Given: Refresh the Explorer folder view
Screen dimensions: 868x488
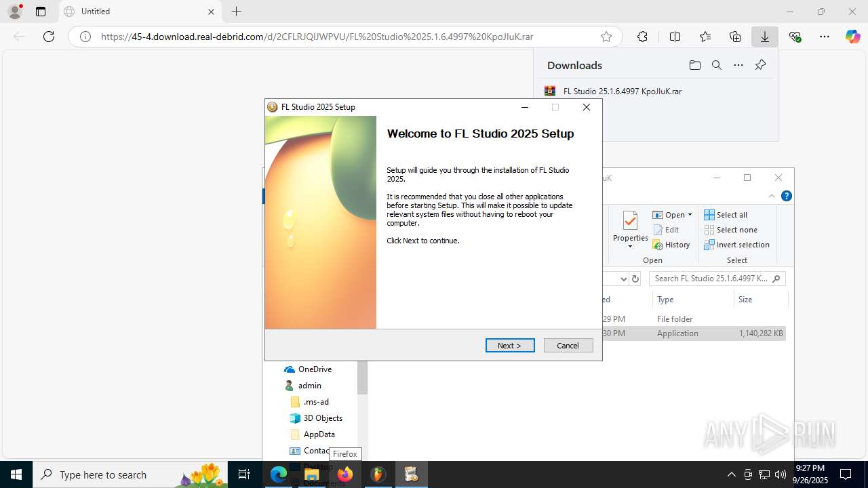Looking at the screenshot, I should coord(635,279).
